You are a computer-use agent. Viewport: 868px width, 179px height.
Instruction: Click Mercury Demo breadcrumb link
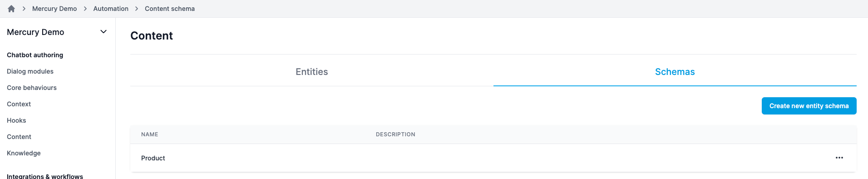coord(54,9)
